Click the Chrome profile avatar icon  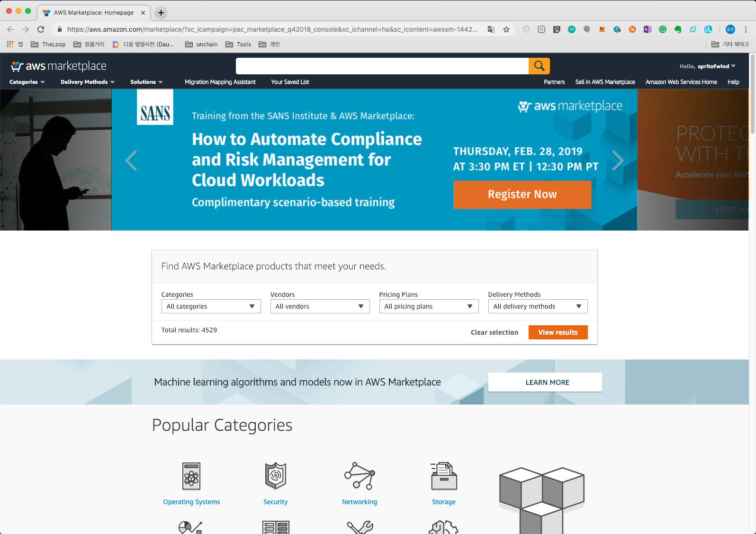[x=730, y=29]
